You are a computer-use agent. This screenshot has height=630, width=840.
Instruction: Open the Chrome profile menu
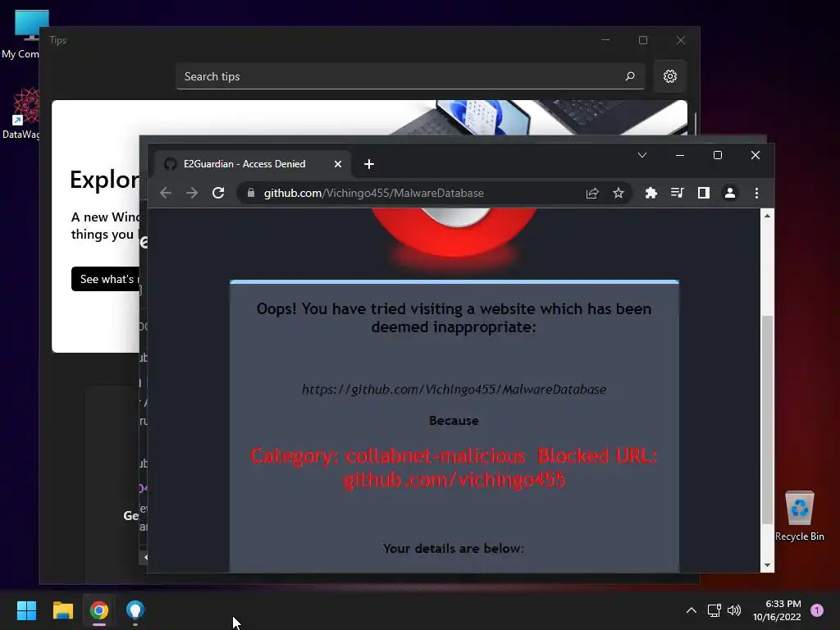(729, 193)
